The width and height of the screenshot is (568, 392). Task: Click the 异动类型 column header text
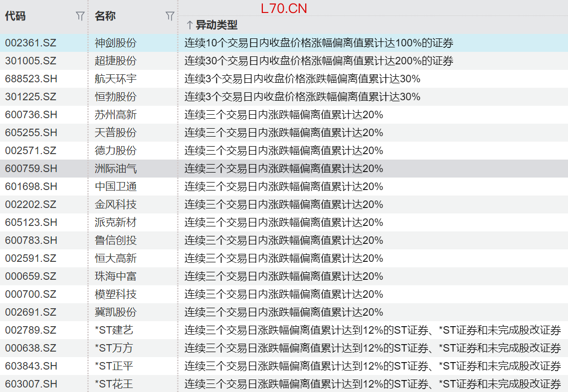click(216, 25)
